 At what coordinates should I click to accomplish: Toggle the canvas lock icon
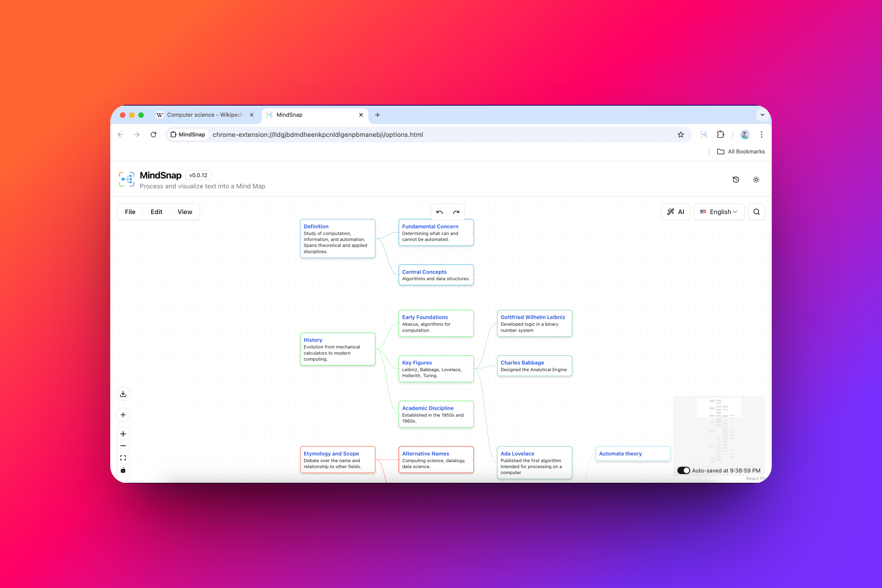pyautogui.click(x=123, y=470)
